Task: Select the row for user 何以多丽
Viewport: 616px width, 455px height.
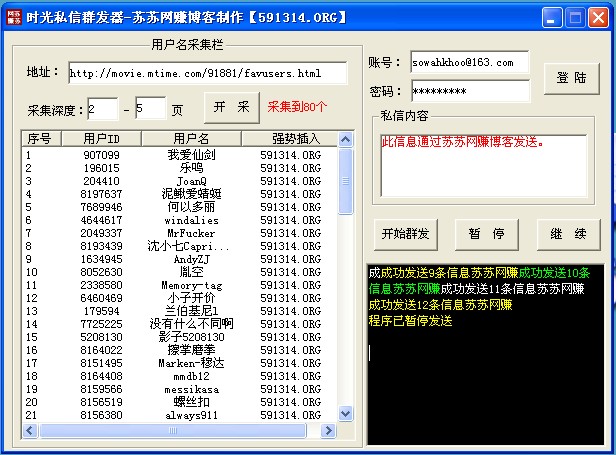Action: 180,207
